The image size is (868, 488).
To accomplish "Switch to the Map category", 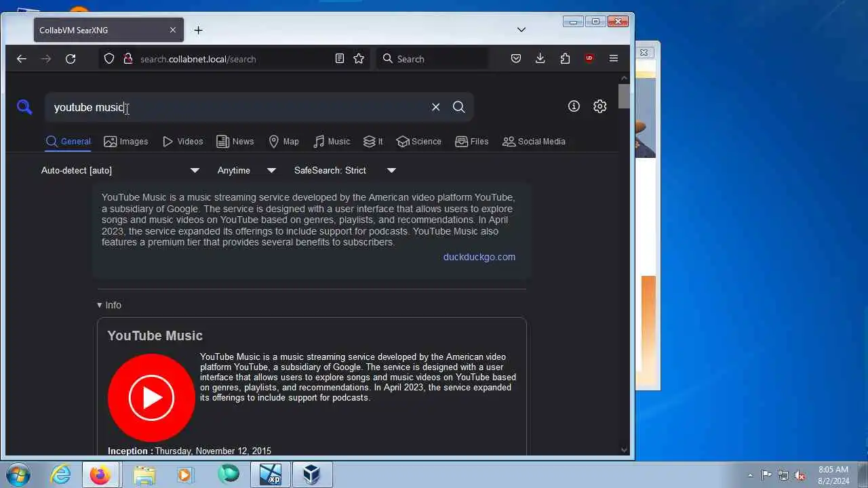I will coord(283,142).
